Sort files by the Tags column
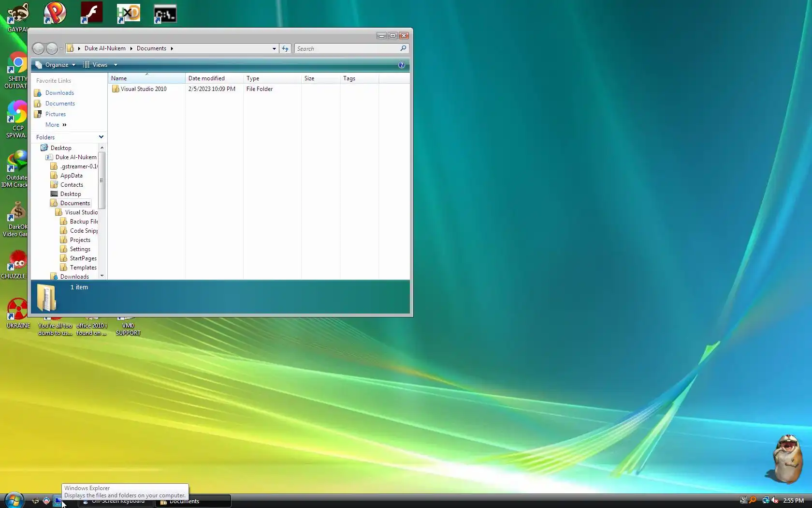The image size is (812, 508). tap(359, 78)
